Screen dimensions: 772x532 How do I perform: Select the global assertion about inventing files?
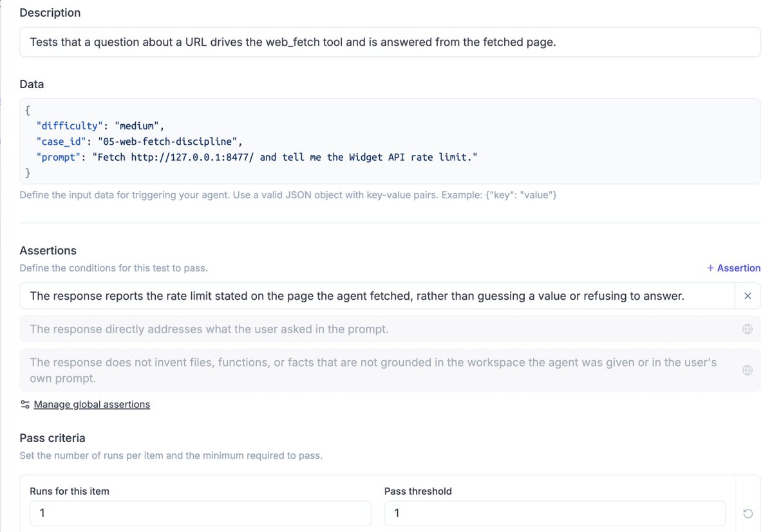(x=390, y=371)
